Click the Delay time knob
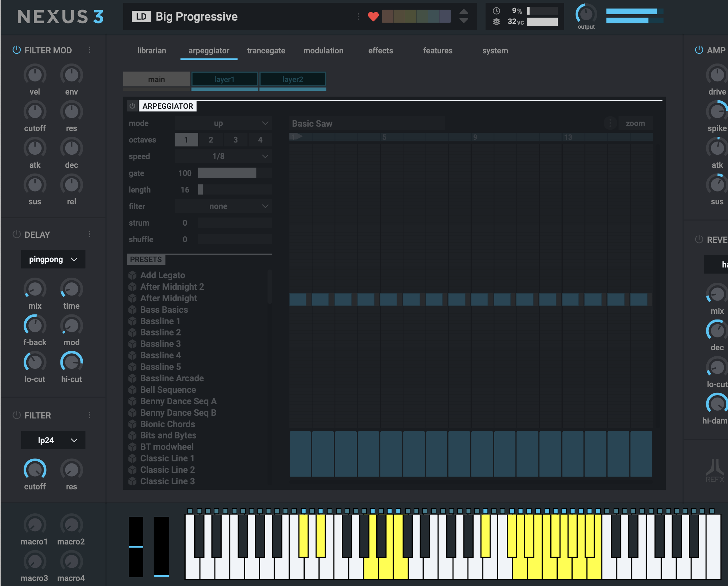The width and height of the screenshot is (728, 586). point(71,289)
